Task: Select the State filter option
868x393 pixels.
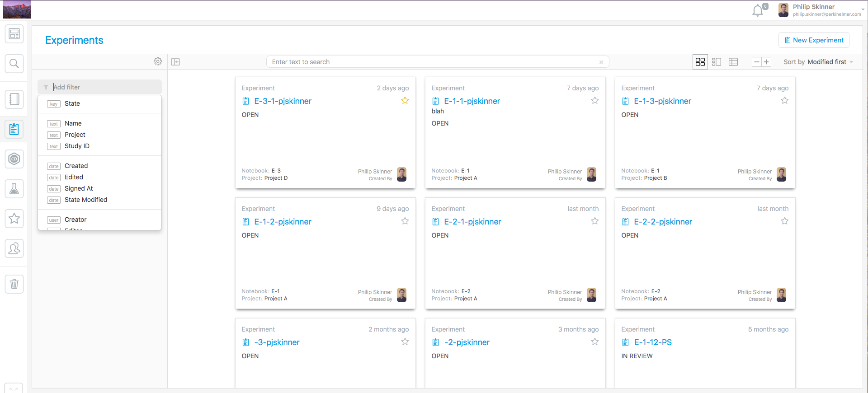Action: (x=72, y=103)
